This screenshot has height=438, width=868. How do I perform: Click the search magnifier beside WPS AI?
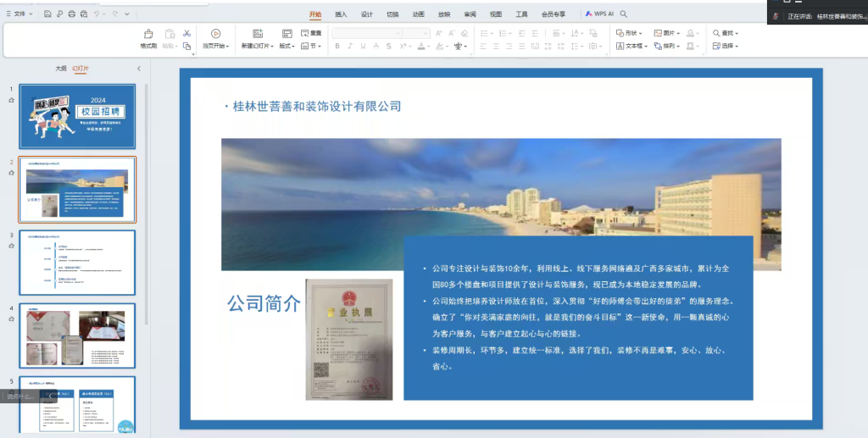[x=624, y=14]
